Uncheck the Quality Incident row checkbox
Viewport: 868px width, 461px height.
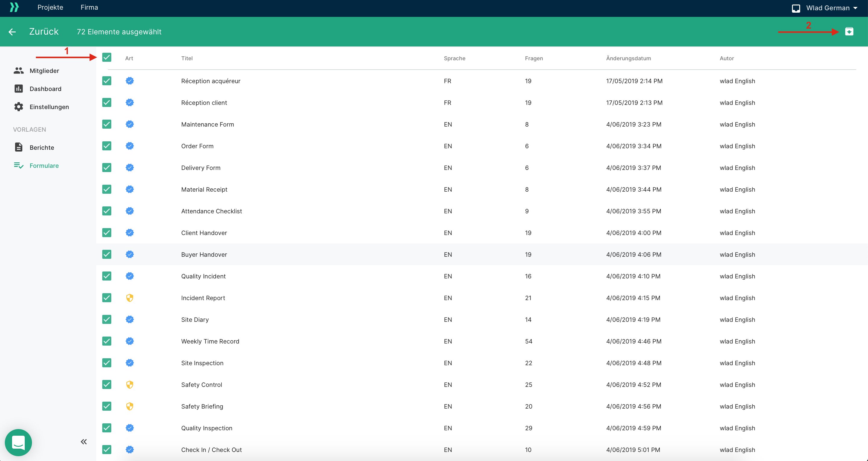coord(107,276)
